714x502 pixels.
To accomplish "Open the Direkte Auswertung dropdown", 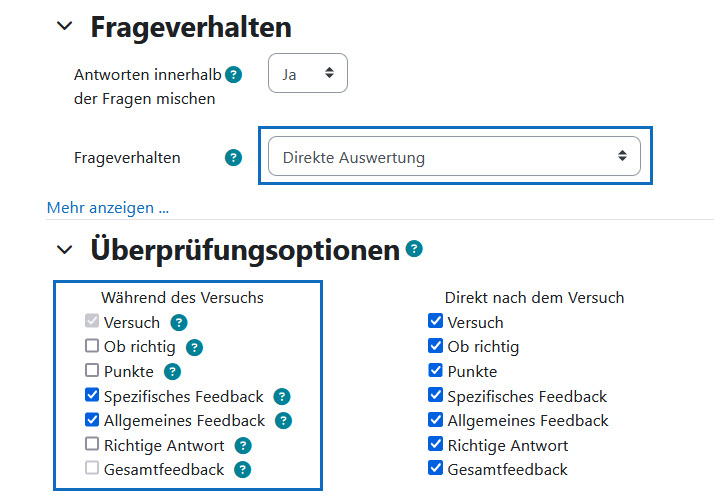I will pyautogui.click(x=454, y=156).
